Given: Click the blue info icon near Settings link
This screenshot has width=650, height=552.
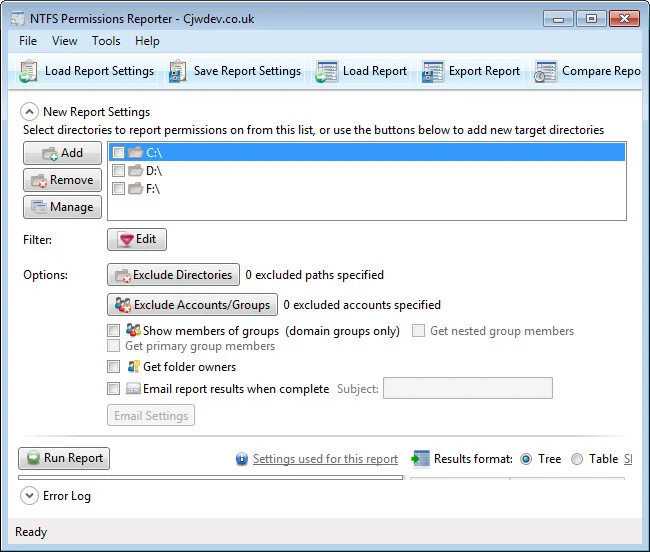Looking at the screenshot, I should [x=242, y=459].
